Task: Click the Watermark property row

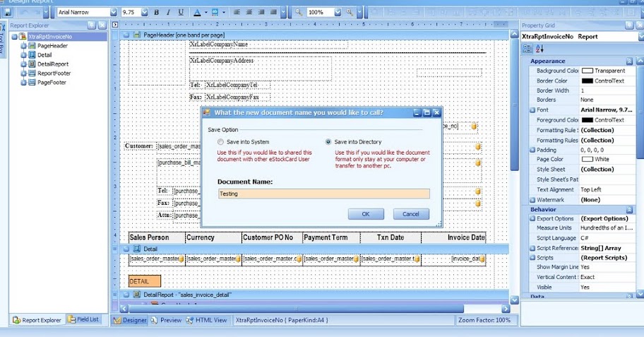Action: [x=582, y=200]
